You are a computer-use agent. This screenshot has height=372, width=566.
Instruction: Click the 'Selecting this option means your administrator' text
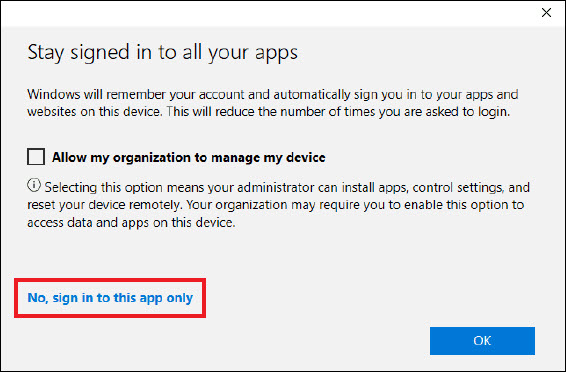pos(278,205)
